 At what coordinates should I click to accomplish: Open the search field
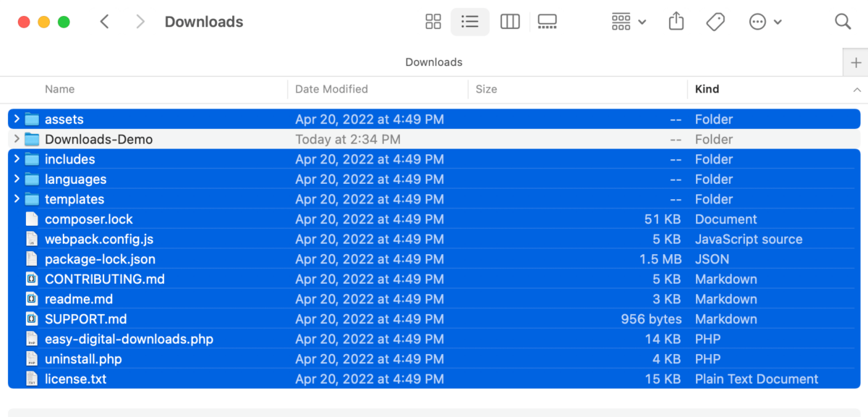pos(842,22)
